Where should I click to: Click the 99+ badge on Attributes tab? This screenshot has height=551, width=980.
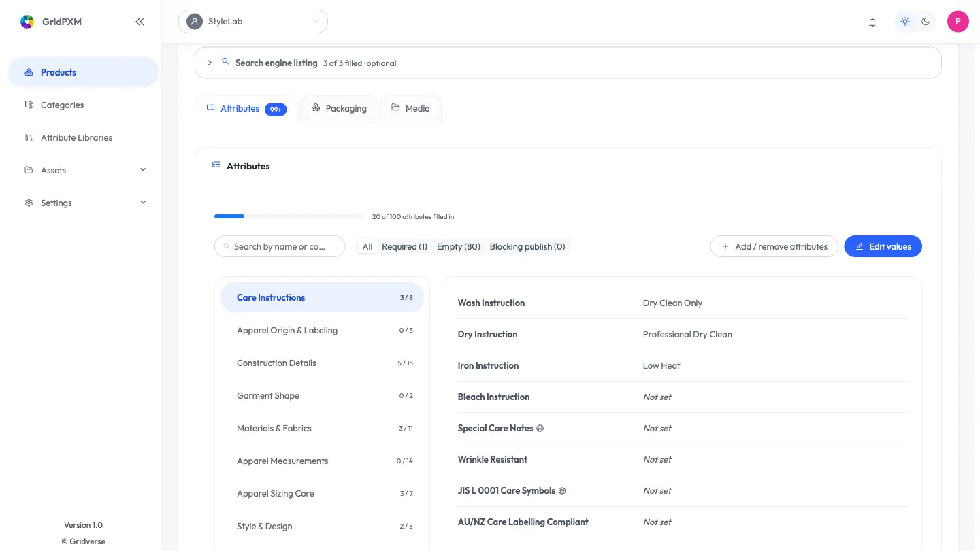point(276,110)
